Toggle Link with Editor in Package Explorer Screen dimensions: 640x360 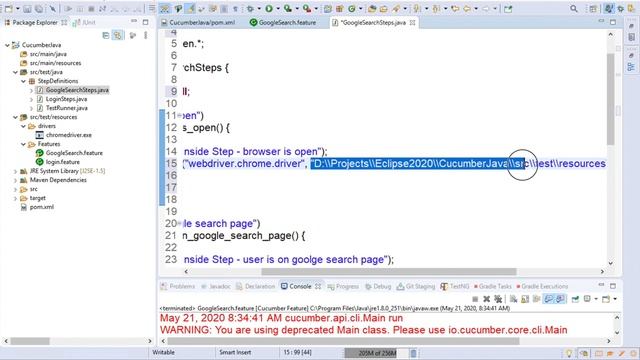pos(118,36)
